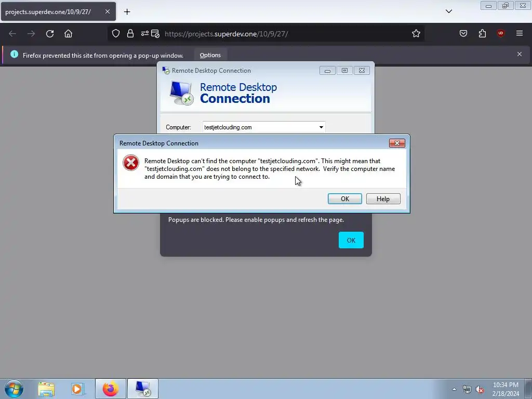Screen dimensions: 532x399
Task: Click the red error icon in the dialog
Action: 131,163
